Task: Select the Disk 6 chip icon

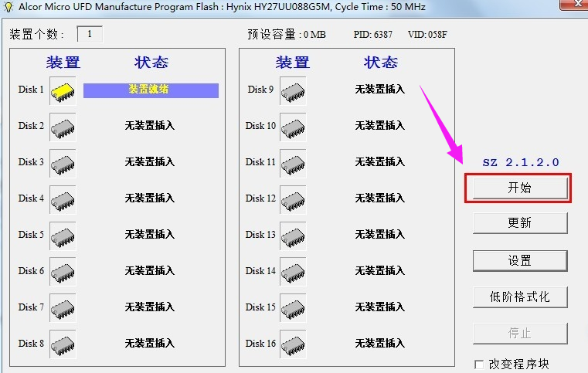Action: coord(63,272)
